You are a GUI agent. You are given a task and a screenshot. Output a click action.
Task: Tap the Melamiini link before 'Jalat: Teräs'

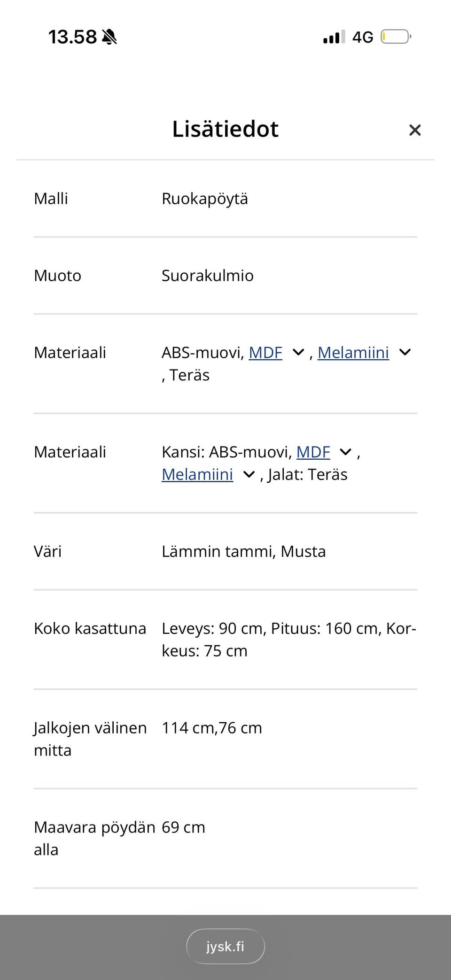click(x=197, y=475)
